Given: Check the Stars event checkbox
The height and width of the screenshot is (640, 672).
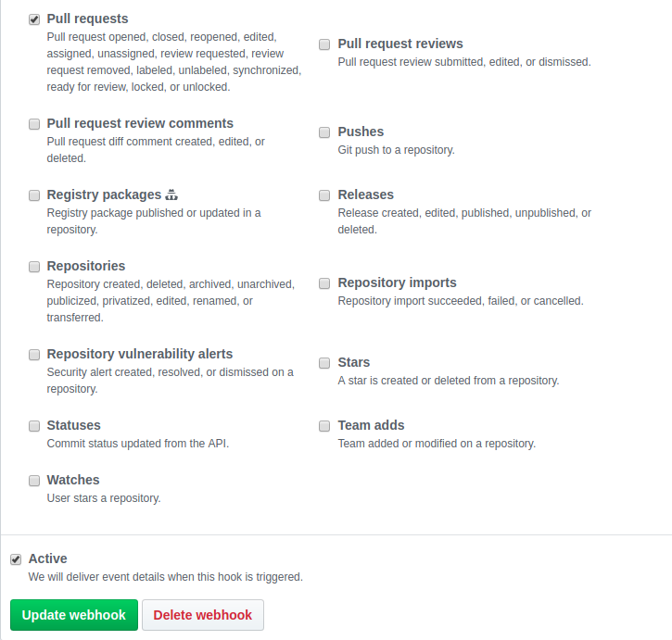Looking at the screenshot, I should (325, 363).
